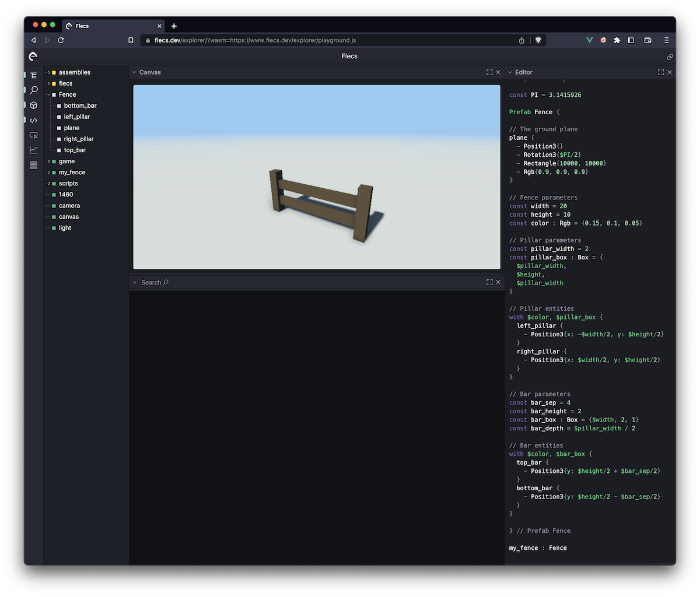Open the search icon in the left sidebar

click(33, 90)
